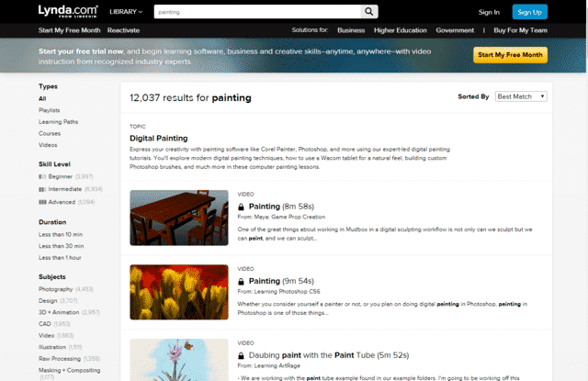Viewport: 588px width, 381px height.
Task: Open the Digital Painting topic
Action: point(159,139)
